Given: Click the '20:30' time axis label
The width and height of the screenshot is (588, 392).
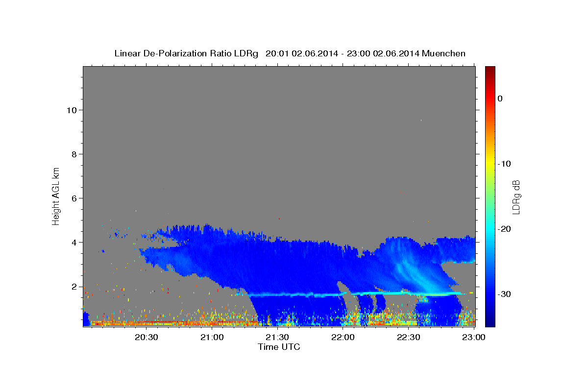Looking at the screenshot, I should (146, 337).
